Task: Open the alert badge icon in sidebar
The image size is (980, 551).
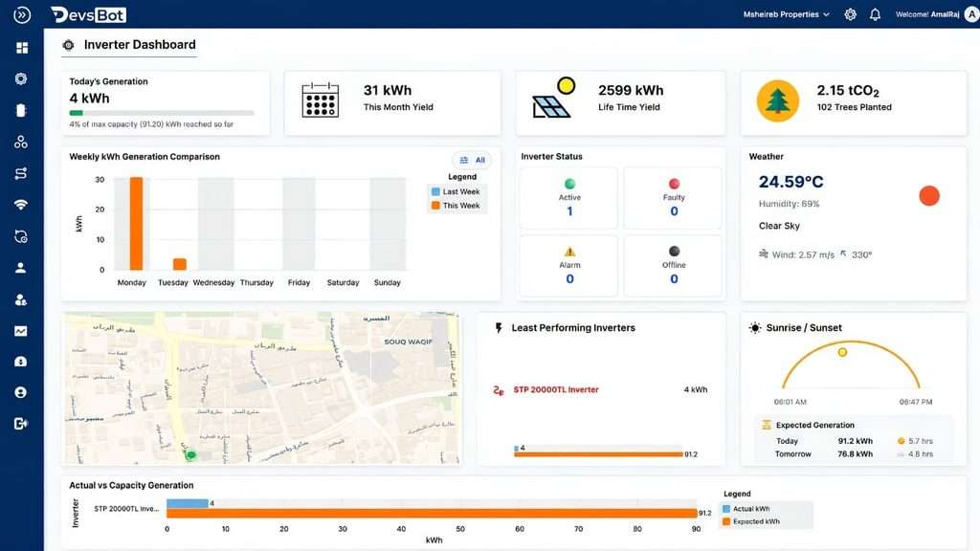Action: pyautogui.click(x=21, y=362)
